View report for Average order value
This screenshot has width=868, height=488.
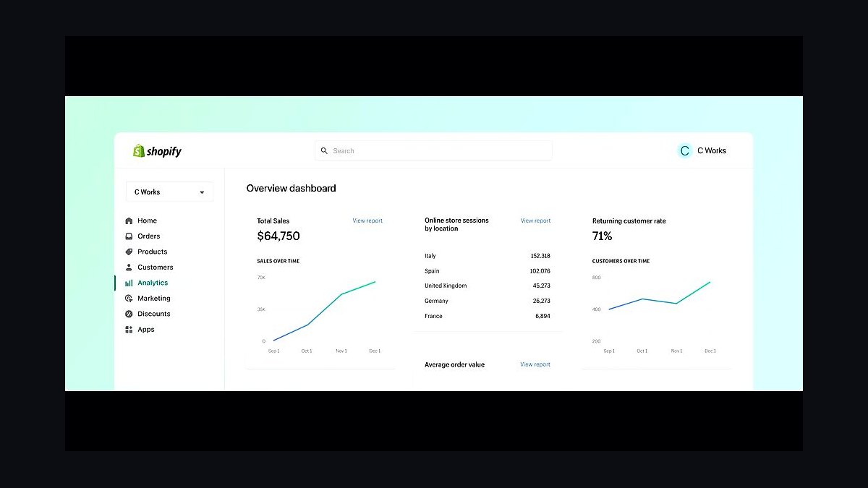535,364
